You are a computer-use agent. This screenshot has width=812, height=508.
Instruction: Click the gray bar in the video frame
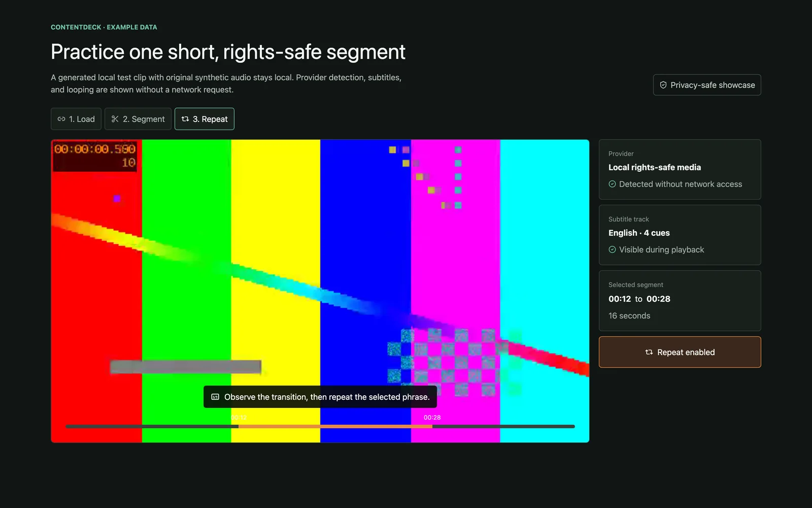coord(186,367)
